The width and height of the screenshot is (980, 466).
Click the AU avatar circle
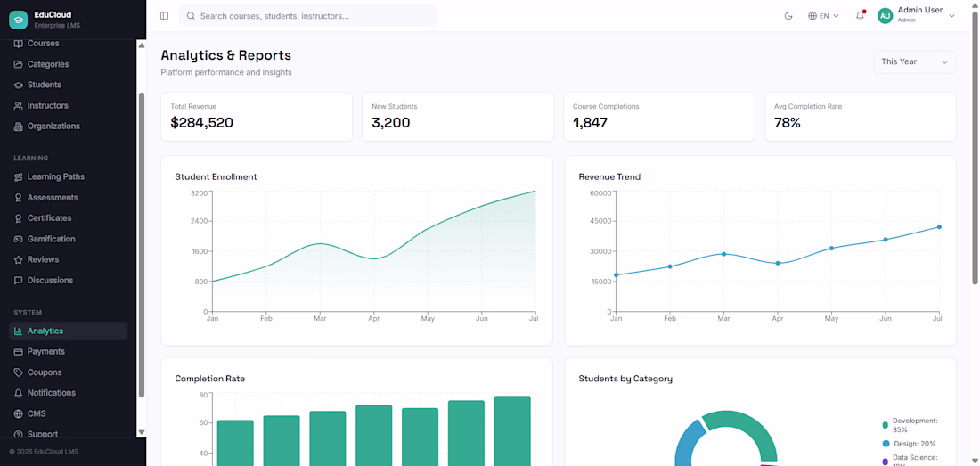[x=885, y=16]
